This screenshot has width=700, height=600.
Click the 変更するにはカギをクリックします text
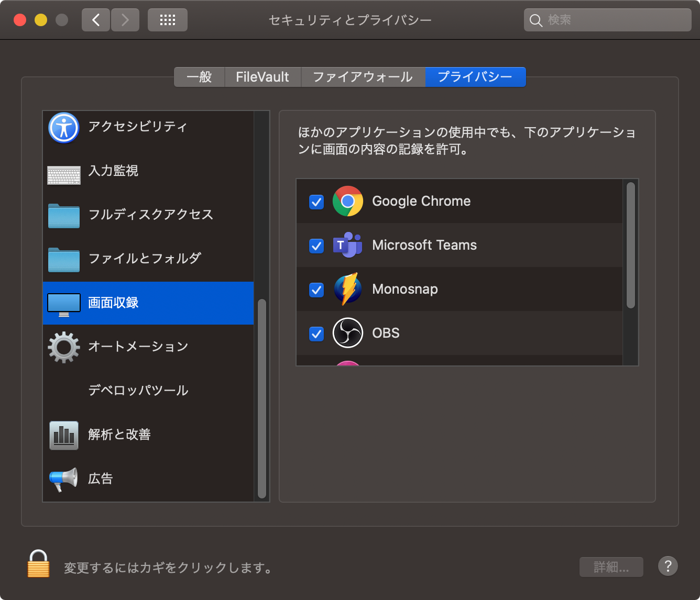point(168,568)
